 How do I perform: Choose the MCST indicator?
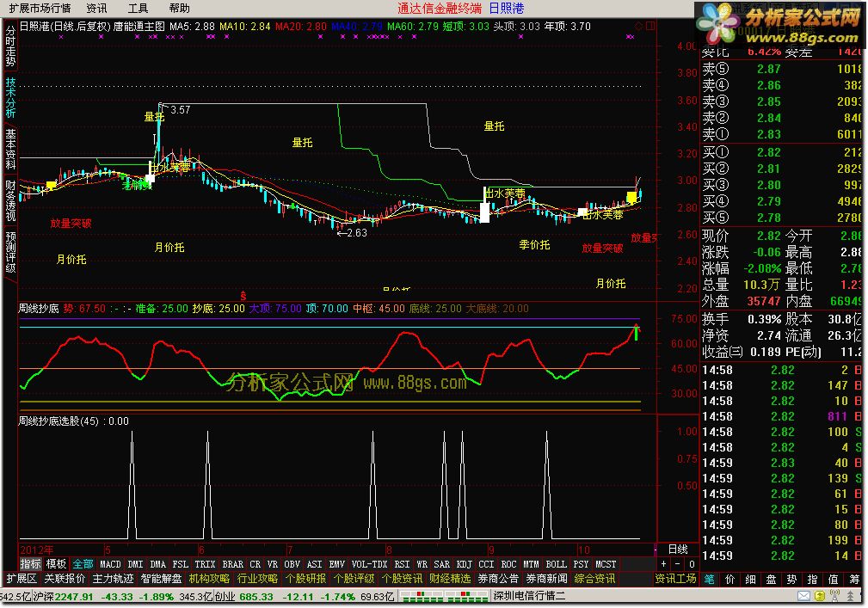click(x=606, y=564)
